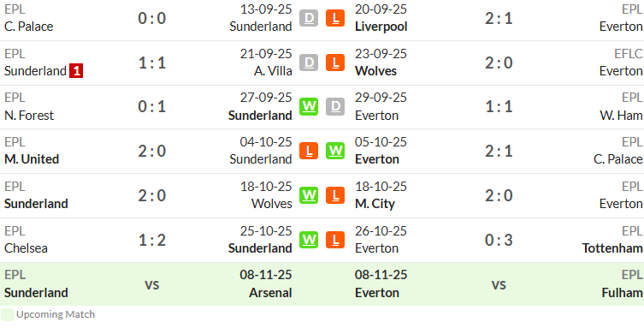Click the Tottenham team name
The image size is (644, 334).
[612, 248]
